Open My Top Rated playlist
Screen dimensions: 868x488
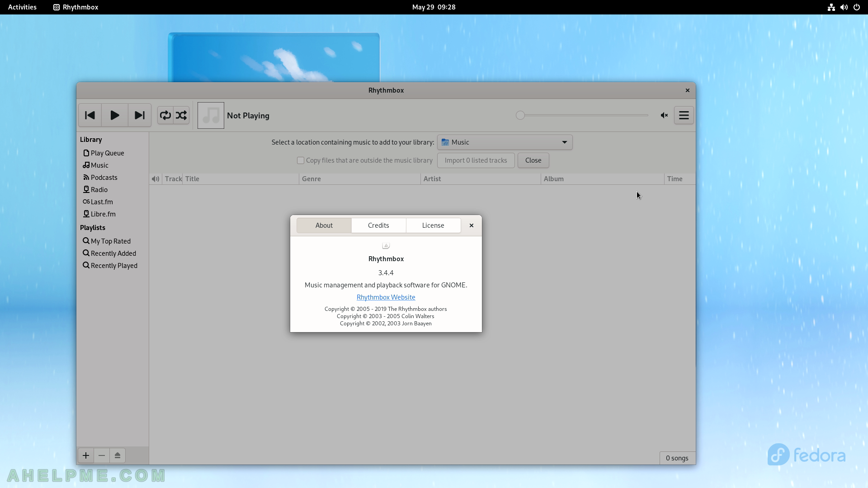point(113,241)
